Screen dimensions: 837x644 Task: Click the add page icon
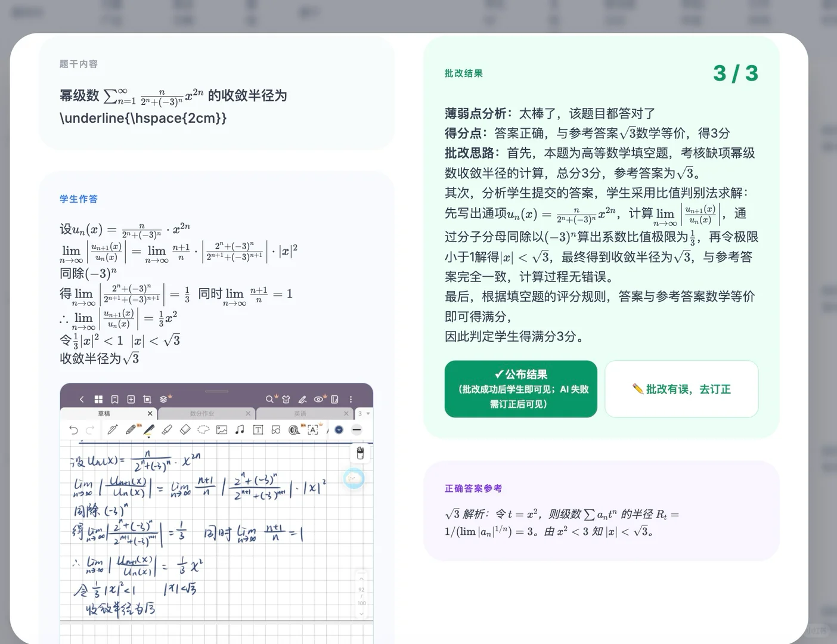(131, 399)
